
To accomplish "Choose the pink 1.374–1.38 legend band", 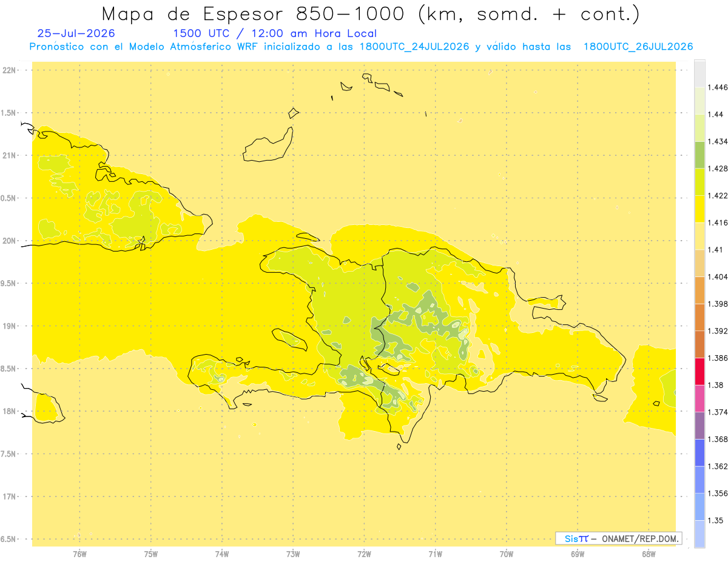I will (699, 398).
